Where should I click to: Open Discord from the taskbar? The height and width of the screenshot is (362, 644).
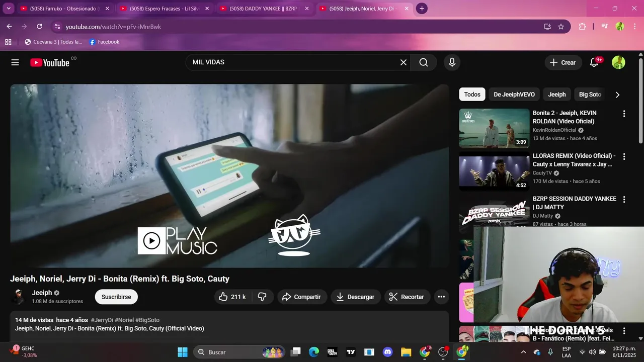tap(387, 352)
